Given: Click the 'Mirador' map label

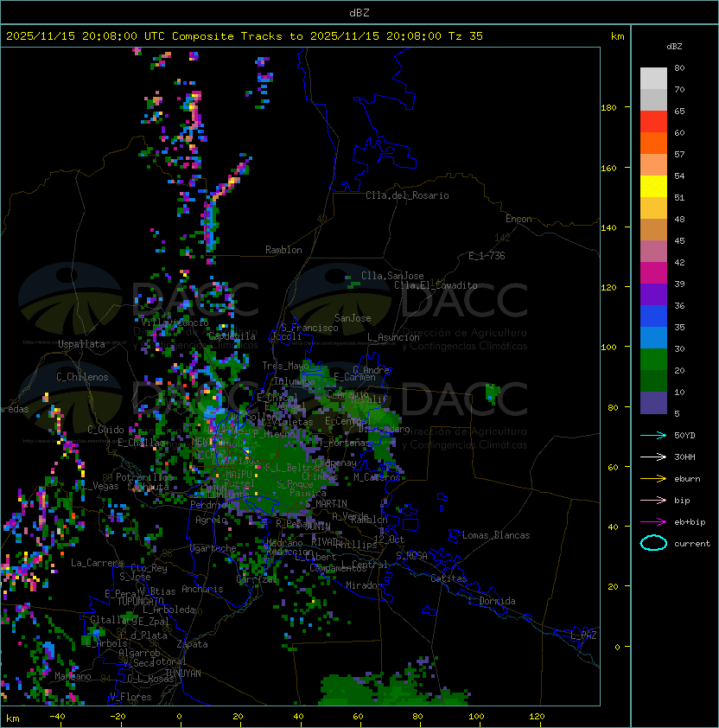Looking at the screenshot, I should click(364, 585).
